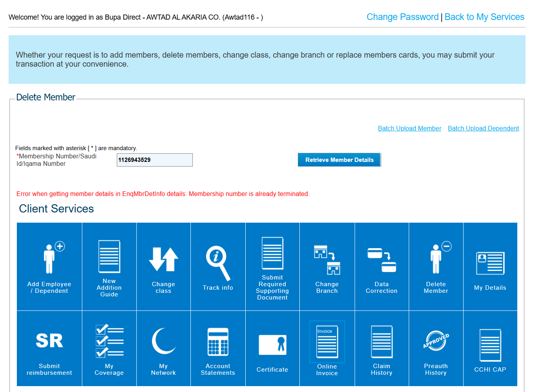The image size is (540, 392).
Task: Click the Client Services heading
Action: 56,209
